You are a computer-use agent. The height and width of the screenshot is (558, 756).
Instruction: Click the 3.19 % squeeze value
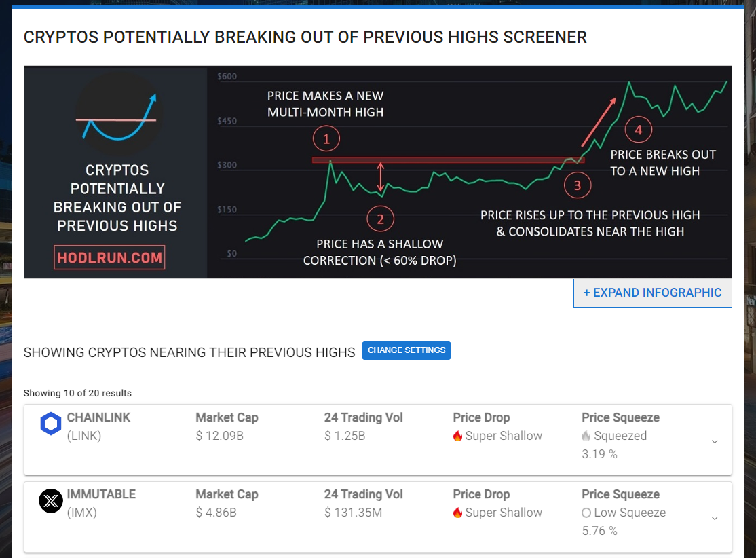[599, 454]
